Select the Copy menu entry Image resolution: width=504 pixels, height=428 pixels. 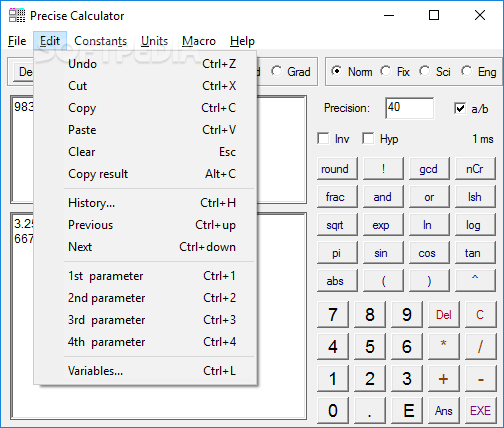[x=145, y=108]
